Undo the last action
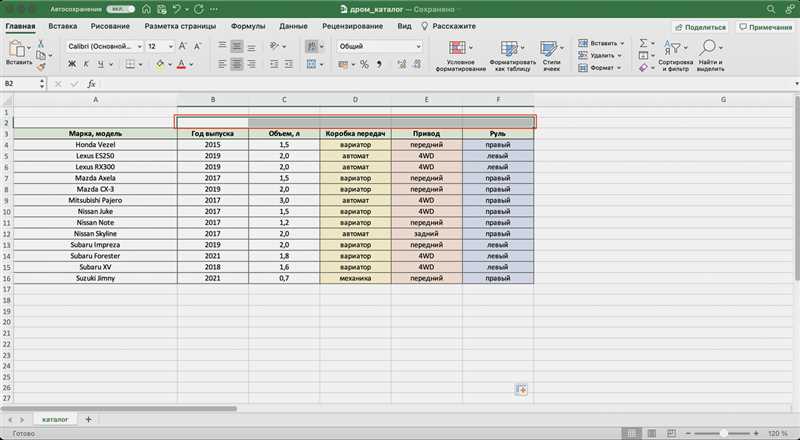The width and height of the screenshot is (800, 440). pos(177,9)
